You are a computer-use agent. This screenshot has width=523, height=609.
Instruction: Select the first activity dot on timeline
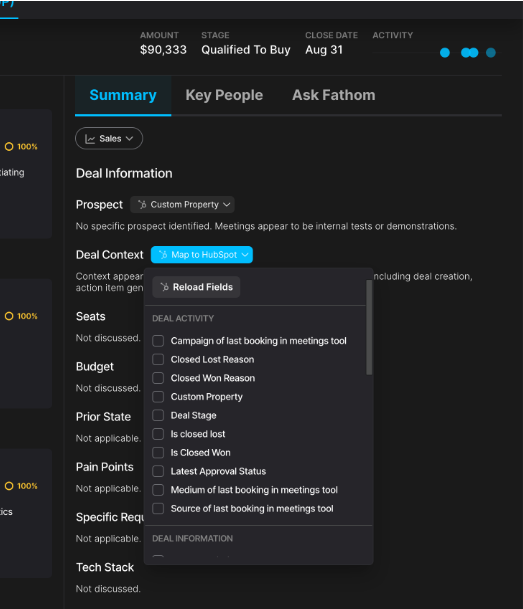[x=445, y=52]
